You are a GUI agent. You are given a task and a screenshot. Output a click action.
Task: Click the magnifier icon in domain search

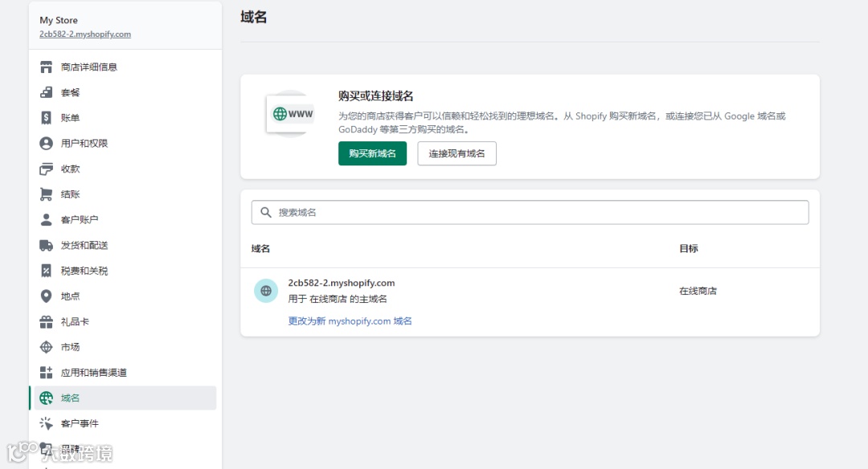tap(266, 212)
